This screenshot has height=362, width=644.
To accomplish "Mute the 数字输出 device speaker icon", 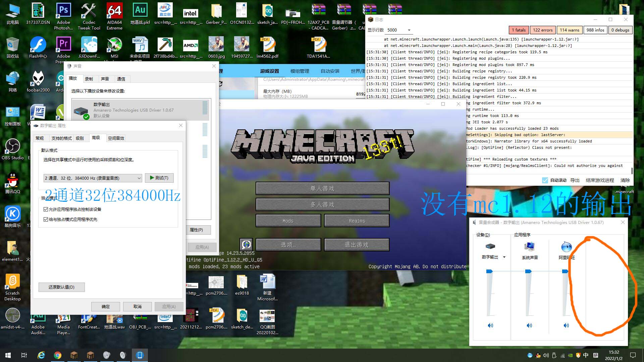I will point(490,325).
